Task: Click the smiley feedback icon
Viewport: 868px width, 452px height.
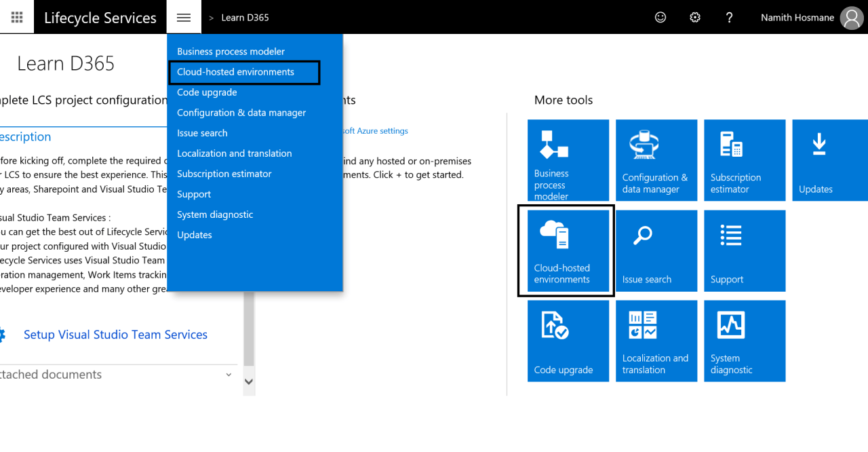Action: tap(660, 17)
